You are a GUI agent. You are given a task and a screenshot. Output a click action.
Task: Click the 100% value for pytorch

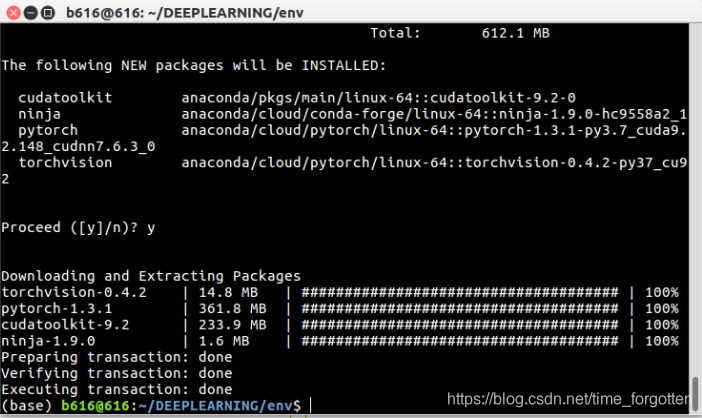pos(662,309)
